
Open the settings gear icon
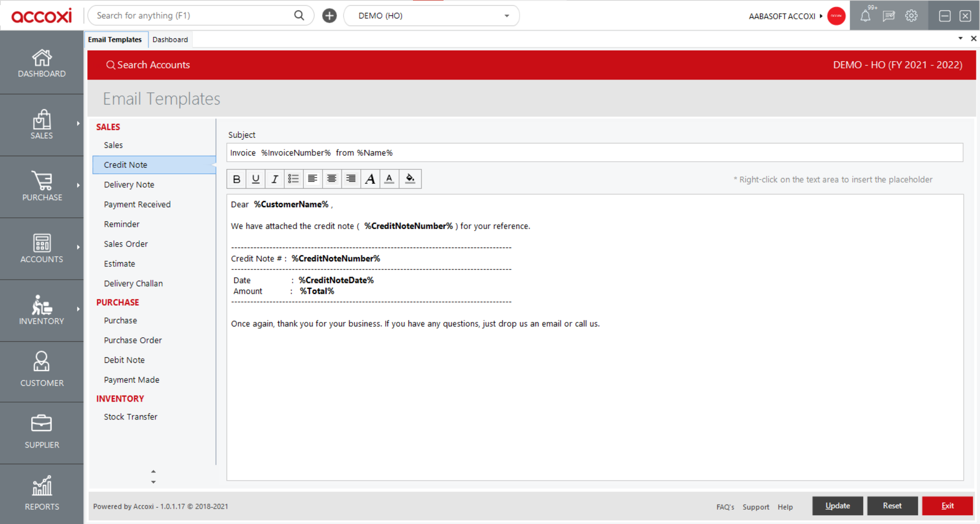tap(911, 16)
